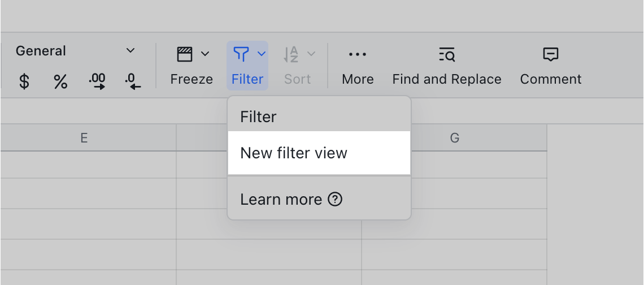644x285 pixels.
Task: Open Find and Replace tool
Action: pyautogui.click(x=447, y=55)
